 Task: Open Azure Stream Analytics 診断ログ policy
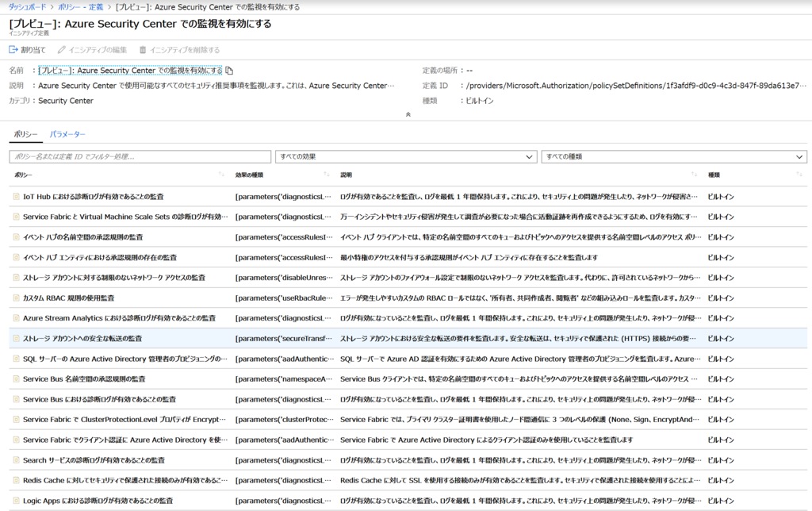[x=119, y=318]
